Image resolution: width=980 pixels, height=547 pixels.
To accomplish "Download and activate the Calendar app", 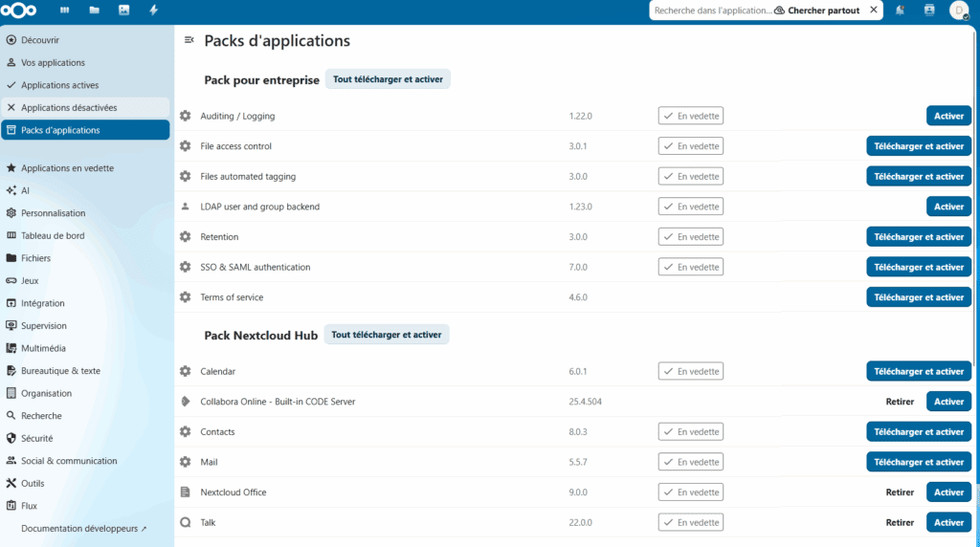I will click(919, 371).
